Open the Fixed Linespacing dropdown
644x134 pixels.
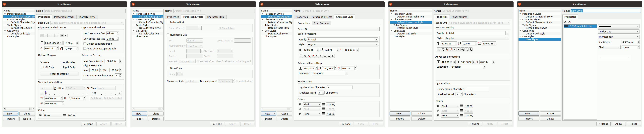tap(53, 43)
